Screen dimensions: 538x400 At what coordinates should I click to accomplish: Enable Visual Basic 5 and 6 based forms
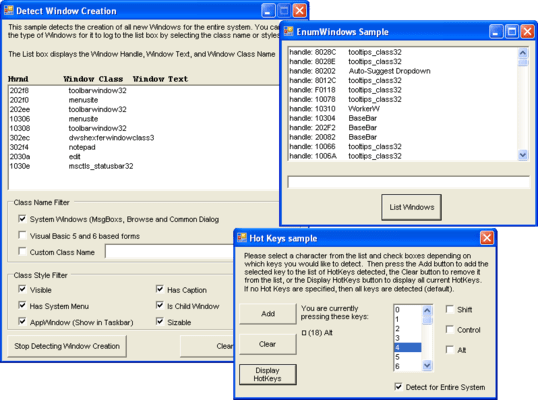22,235
